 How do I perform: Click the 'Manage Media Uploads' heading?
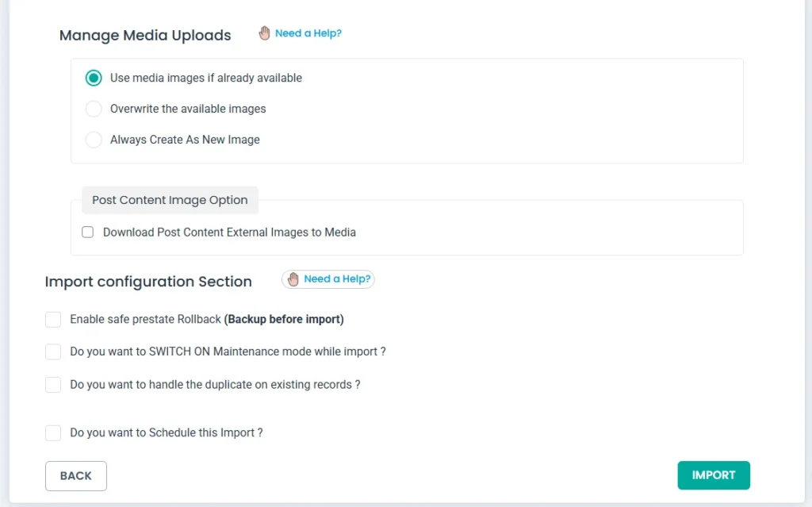145,36
